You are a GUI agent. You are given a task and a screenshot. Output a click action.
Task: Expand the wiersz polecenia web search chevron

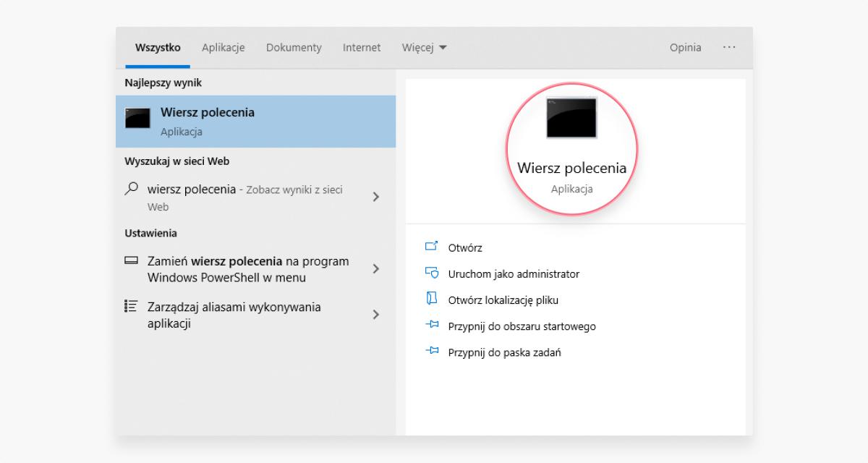(375, 197)
